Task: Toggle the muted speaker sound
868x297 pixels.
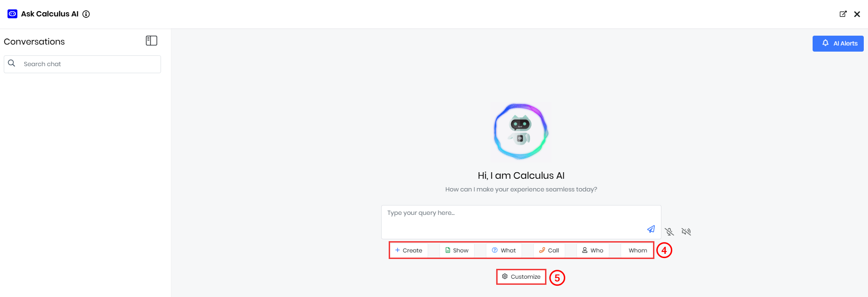Action: 686,232
